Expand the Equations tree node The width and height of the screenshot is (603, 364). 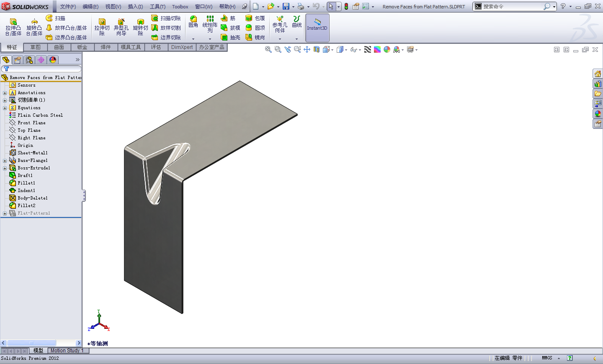click(x=5, y=108)
